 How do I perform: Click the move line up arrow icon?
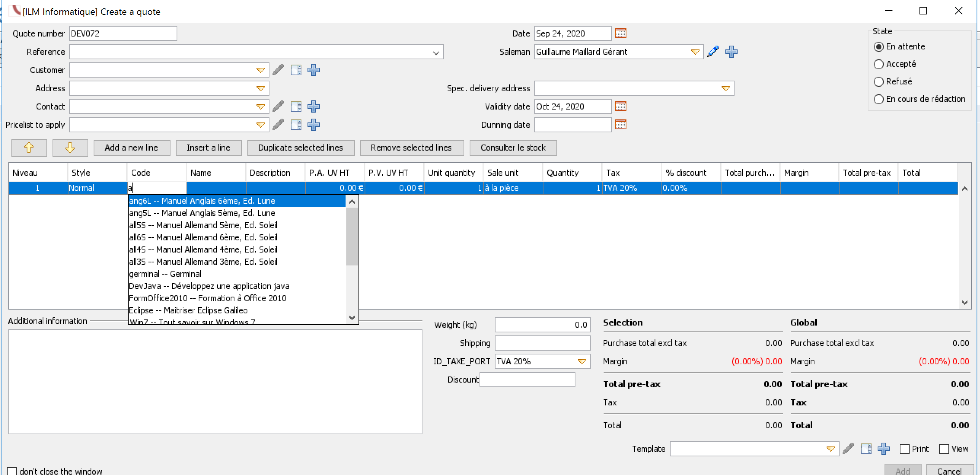[29, 148]
